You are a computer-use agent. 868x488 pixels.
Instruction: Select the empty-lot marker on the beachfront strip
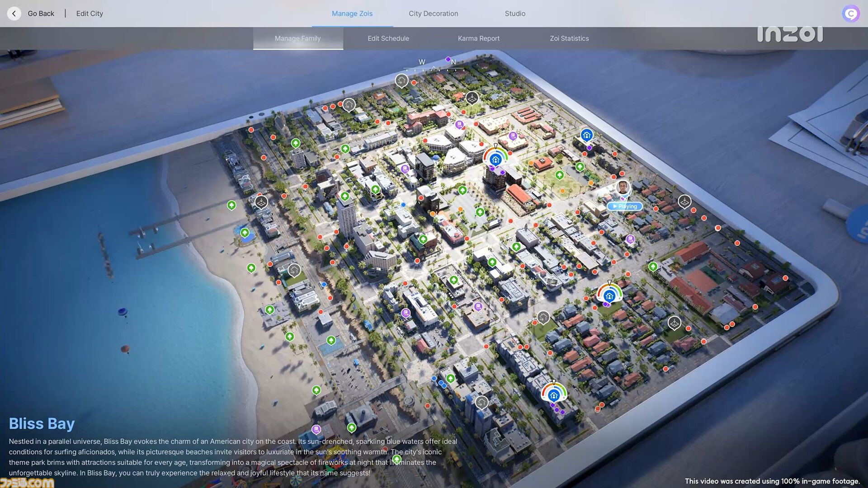point(261,202)
